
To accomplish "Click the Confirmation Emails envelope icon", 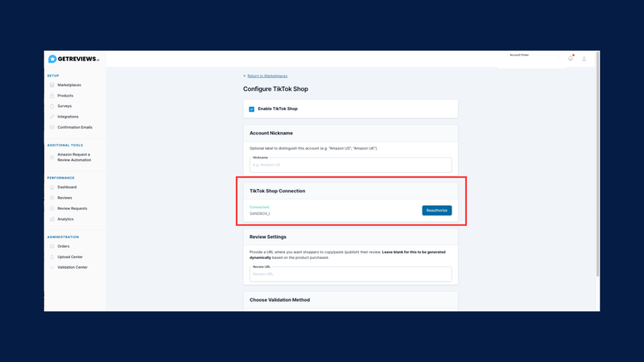I will [x=52, y=128].
